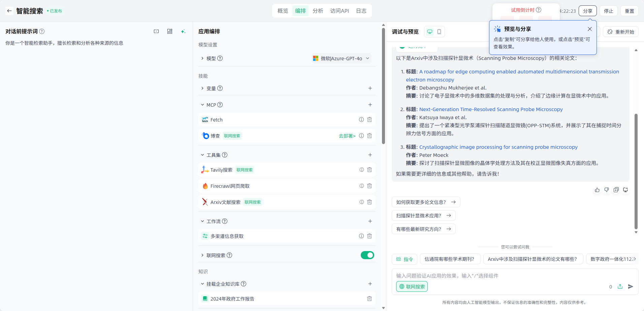The width and height of the screenshot is (644, 311).
Task: Toggle 联网搜索 chip in chat input
Action: tap(412, 286)
